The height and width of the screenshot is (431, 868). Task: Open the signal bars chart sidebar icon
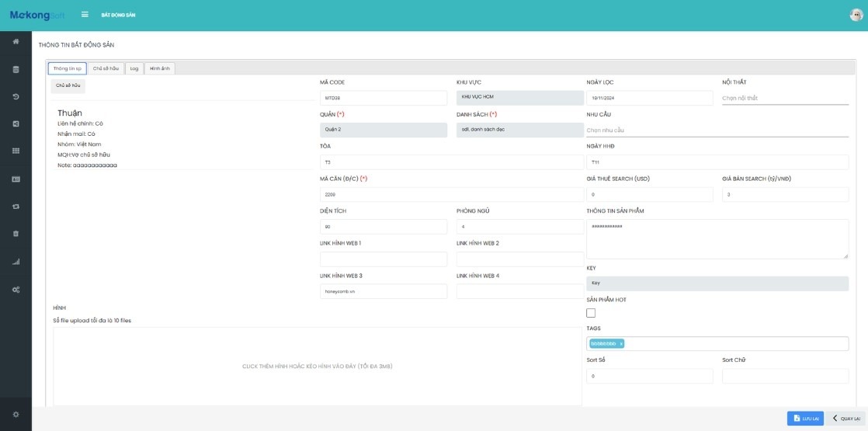pos(16,262)
